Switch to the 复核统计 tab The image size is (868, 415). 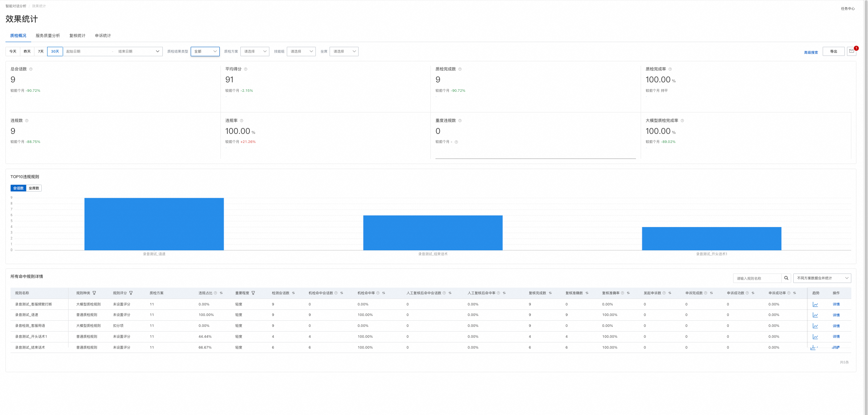coord(78,36)
